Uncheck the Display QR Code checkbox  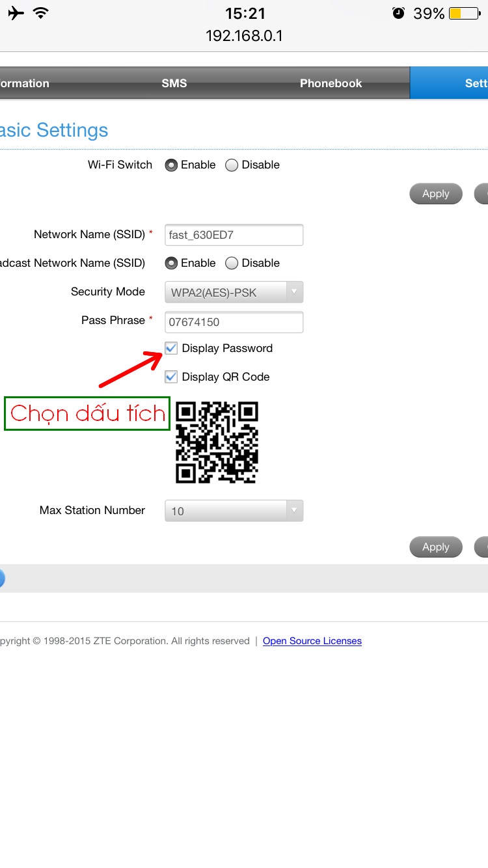171,377
